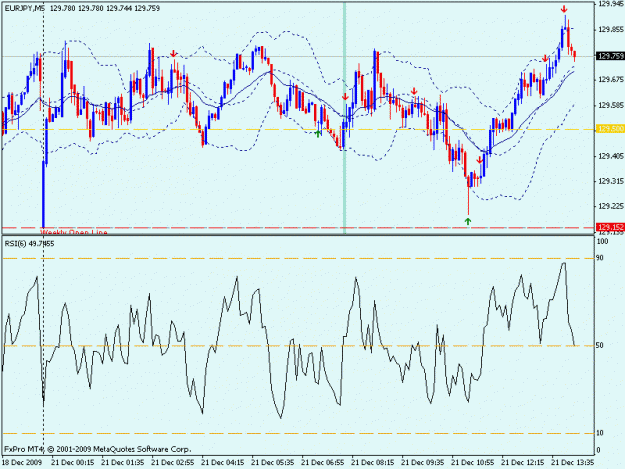Click the 21 Dec 04:15 time label

pos(222,462)
